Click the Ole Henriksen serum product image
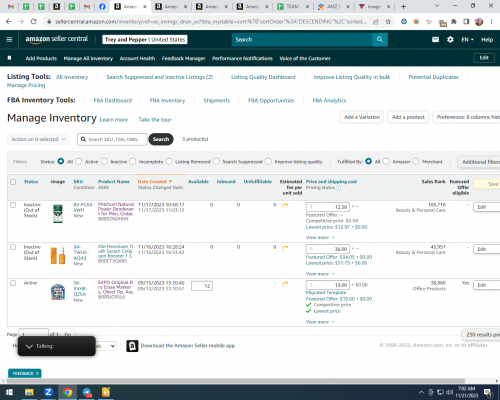500x400 pixels. click(58, 255)
